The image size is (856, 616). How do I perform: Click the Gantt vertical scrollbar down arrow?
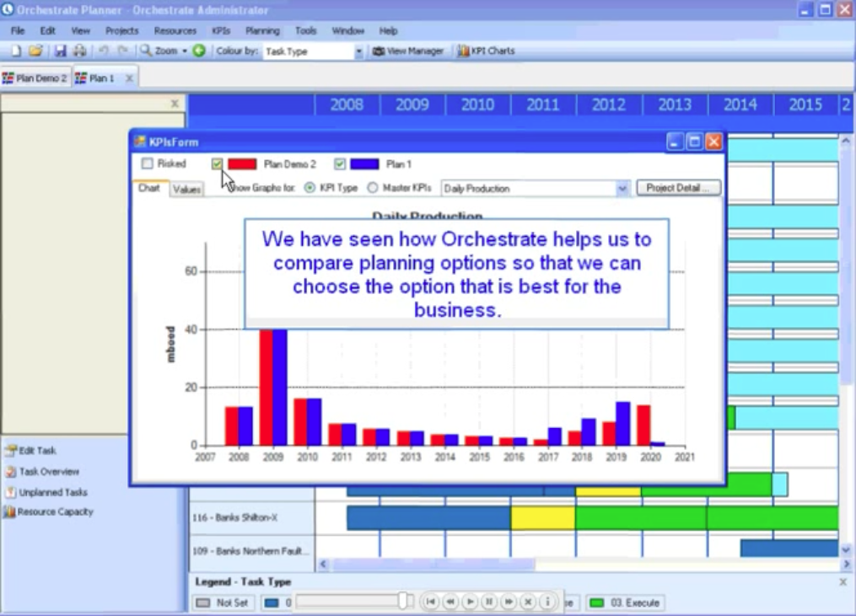(846, 550)
